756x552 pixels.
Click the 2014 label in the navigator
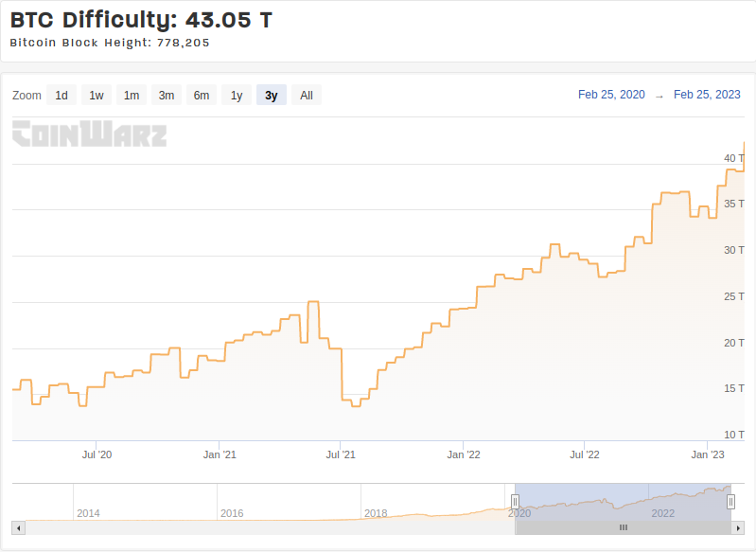click(x=88, y=513)
